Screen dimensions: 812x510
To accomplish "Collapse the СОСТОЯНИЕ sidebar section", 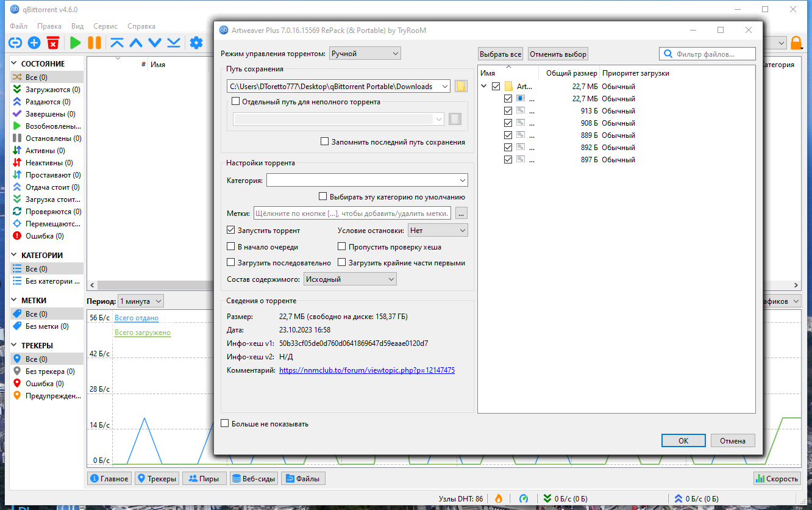I will (x=15, y=63).
